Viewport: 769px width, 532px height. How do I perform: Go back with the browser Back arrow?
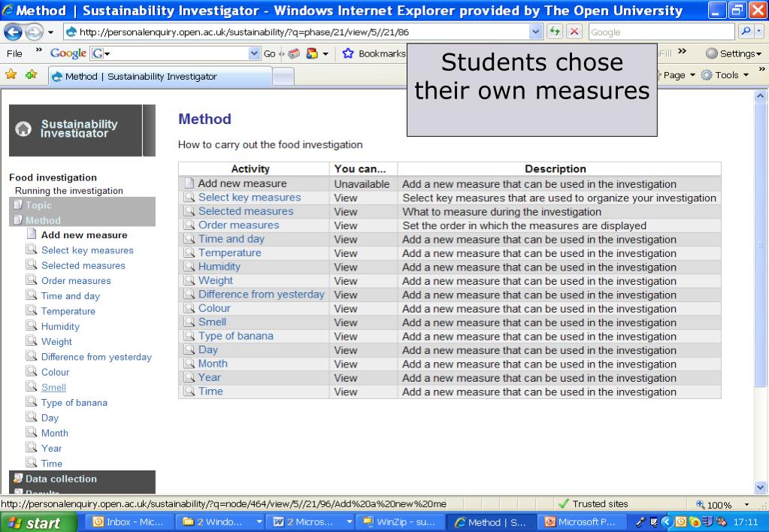pos(14,32)
